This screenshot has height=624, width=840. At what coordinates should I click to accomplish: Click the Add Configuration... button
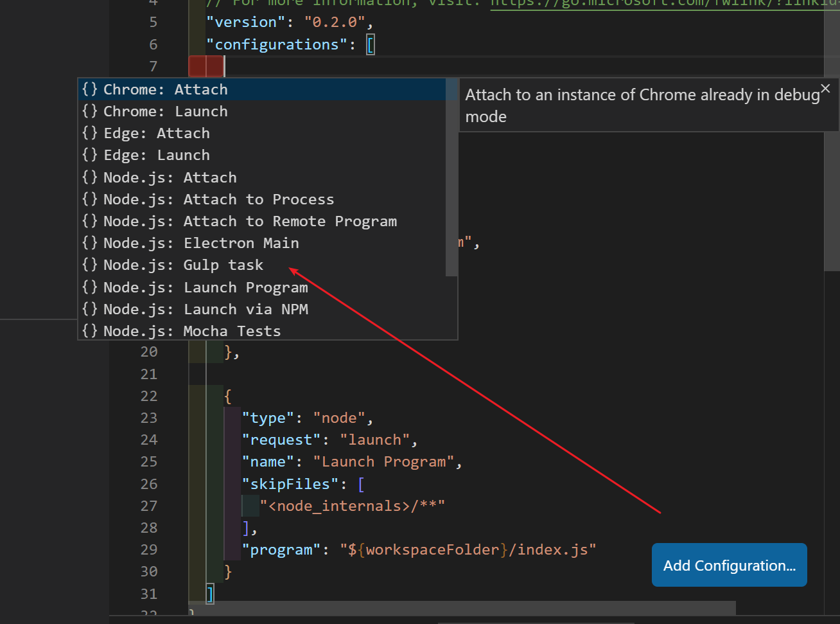729,565
